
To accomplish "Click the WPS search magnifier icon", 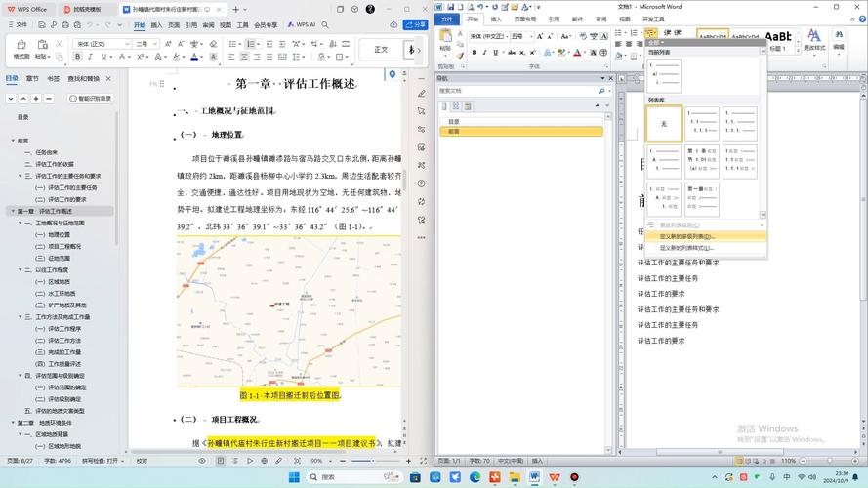I will 325,25.
